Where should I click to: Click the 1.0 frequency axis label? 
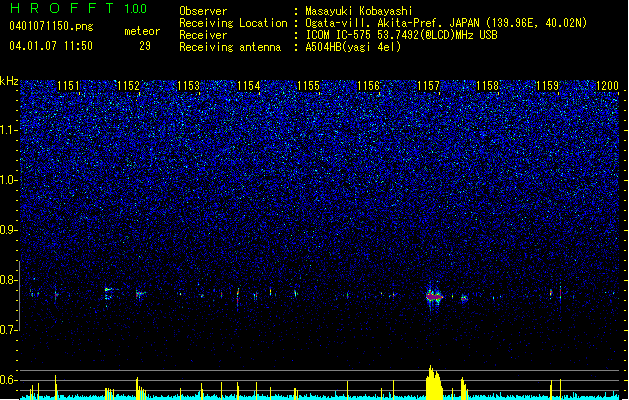(x=9, y=180)
